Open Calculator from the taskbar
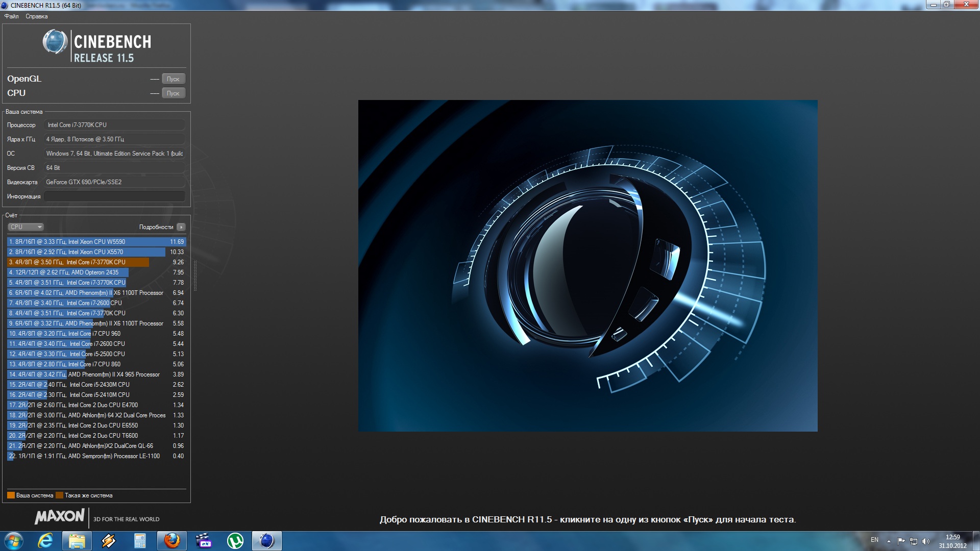The height and width of the screenshot is (551, 980). coord(140,541)
